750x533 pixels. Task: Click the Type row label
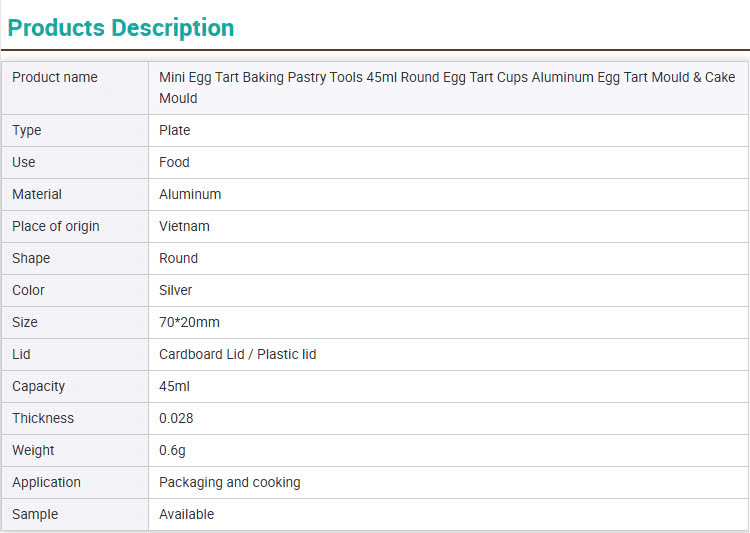(27, 130)
